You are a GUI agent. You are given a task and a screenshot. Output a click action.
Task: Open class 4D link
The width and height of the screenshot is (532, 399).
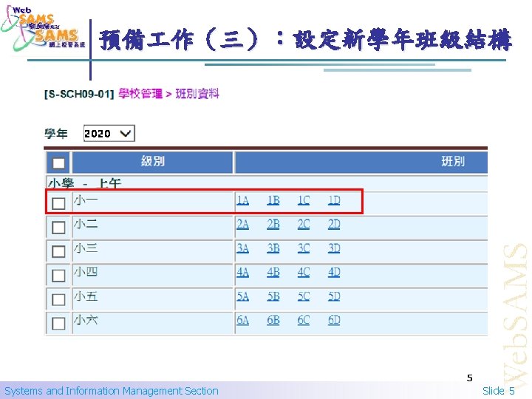click(334, 273)
